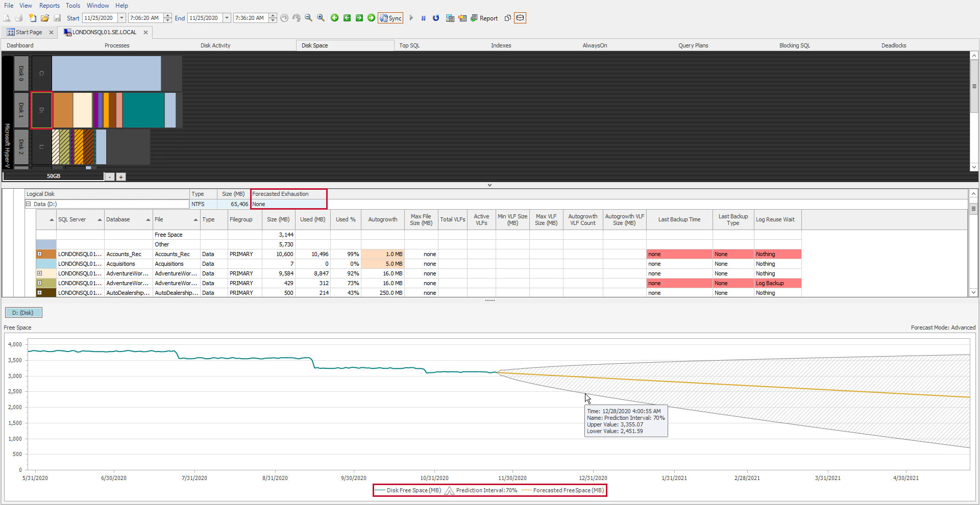The width and height of the screenshot is (980, 505).
Task: Click the Start time field 7:06:20 AM
Action: pyautogui.click(x=145, y=18)
